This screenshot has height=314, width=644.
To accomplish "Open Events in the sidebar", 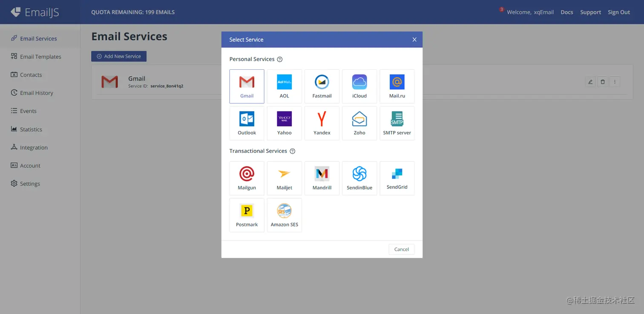I will [x=40, y=111].
